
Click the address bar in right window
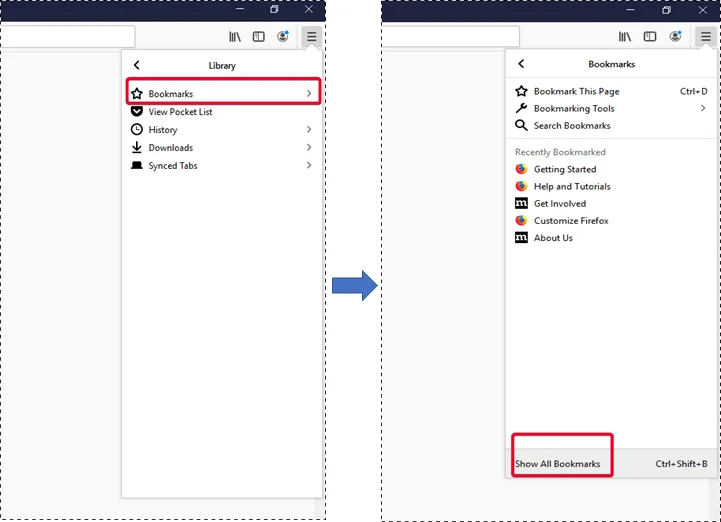click(x=451, y=36)
